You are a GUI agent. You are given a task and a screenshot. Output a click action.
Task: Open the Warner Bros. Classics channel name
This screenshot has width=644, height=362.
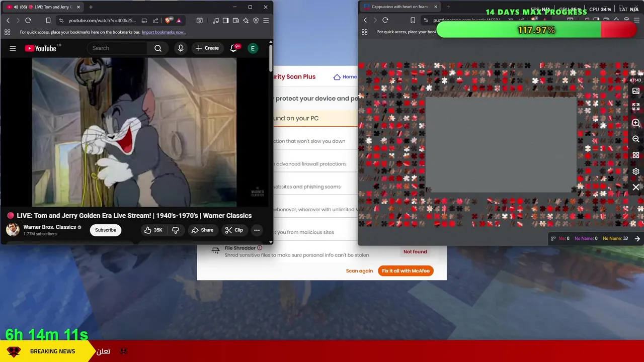[x=49, y=227]
